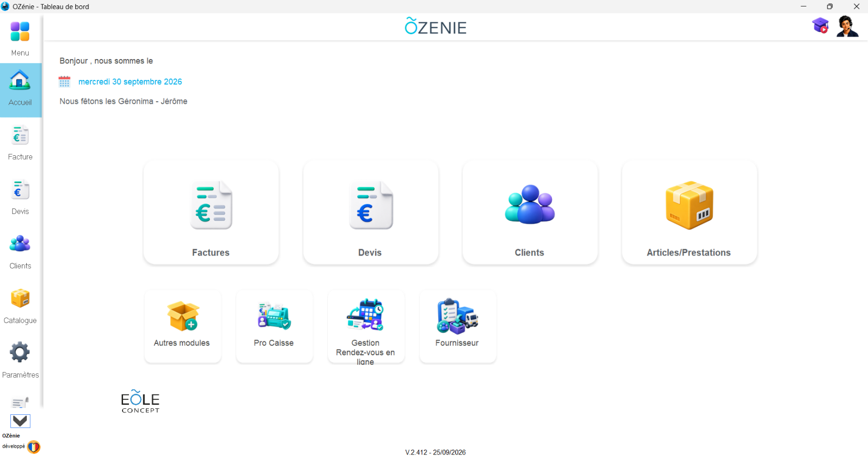The width and height of the screenshot is (868, 459).
Task: Open the Fournisseur module
Action: [x=458, y=327]
